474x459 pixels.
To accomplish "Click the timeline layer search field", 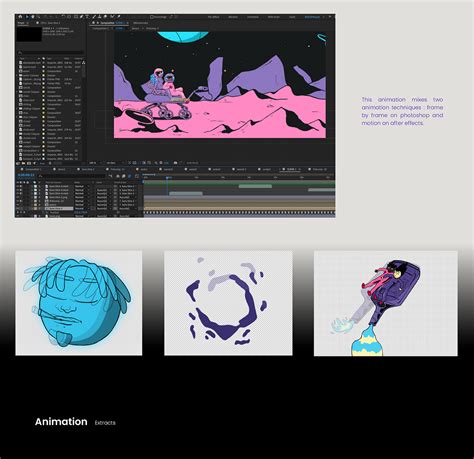I will point(73,176).
